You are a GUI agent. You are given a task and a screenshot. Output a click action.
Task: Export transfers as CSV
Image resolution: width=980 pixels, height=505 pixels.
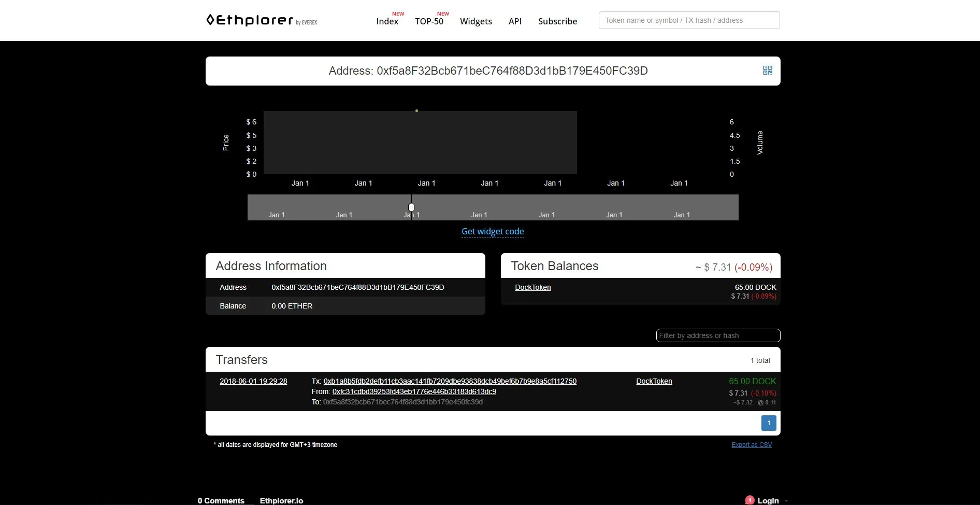pos(752,445)
